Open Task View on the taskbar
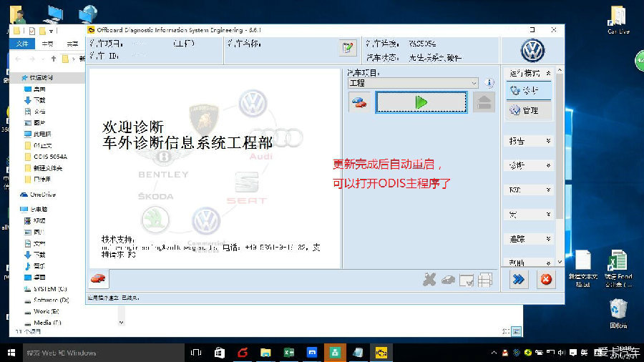 point(196,353)
